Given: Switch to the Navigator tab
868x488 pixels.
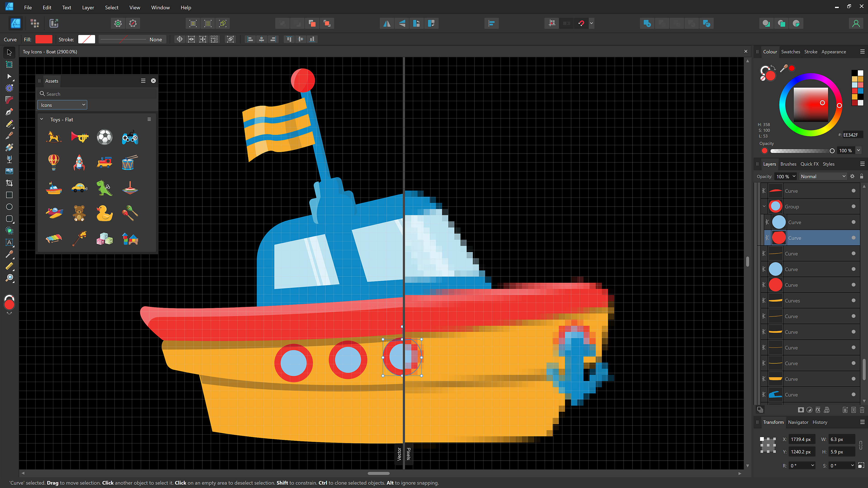Looking at the screenshot, I should click(798, 422).
